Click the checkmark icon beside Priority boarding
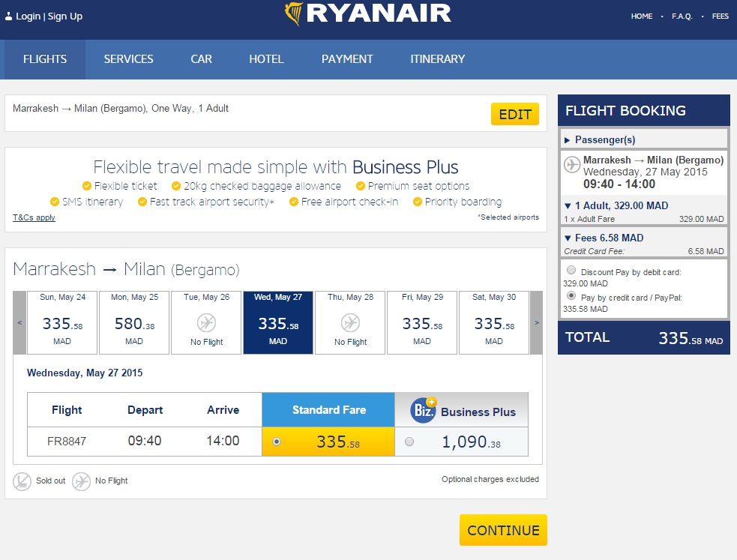This screenshot has height=560, width=737. point(418,202)
